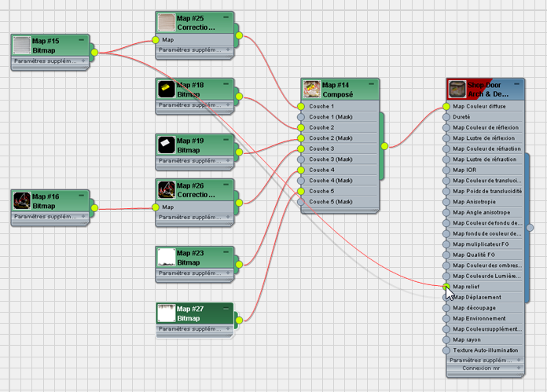The height and width of the screenshot is (392, 547).
Task: Click the Map #18 Bitmap thumbnail
Action: [167, 90]
